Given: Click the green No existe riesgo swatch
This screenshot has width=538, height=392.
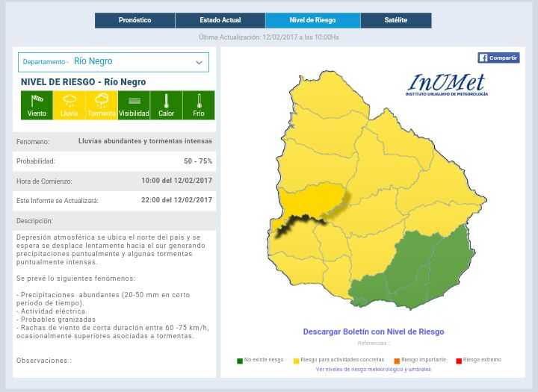Looking at the screenshot, I should coord(240,361).
